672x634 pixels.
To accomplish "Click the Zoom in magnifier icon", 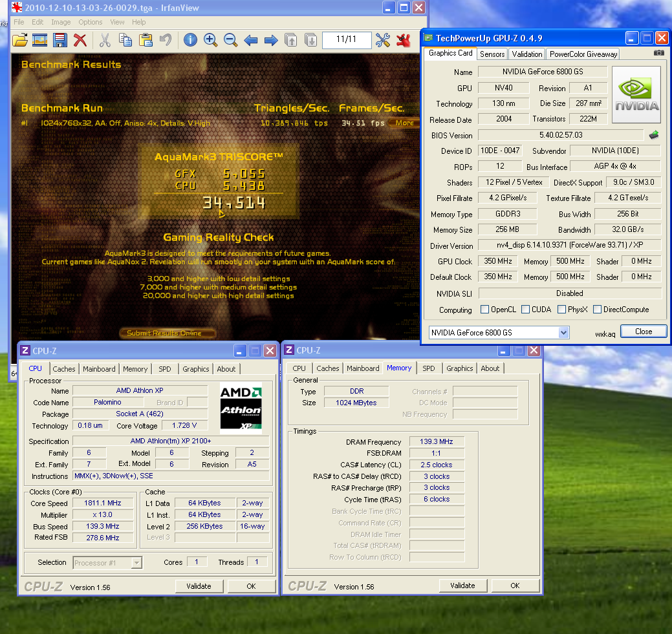I will coord(210,40).
